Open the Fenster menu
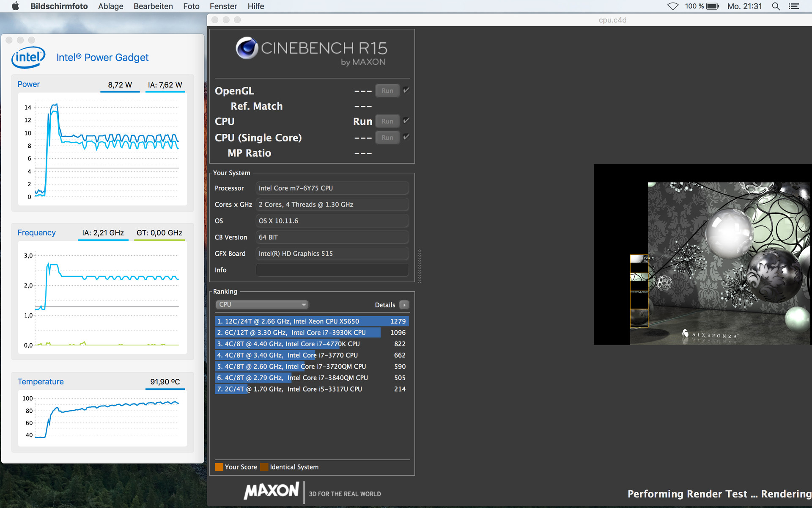 pyautogui.click(x=223, y=6)
